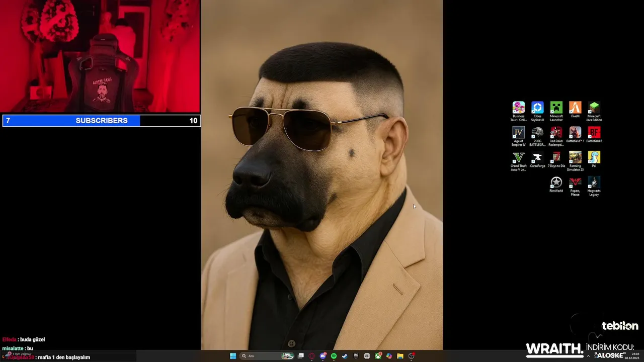Open Task View from the taskbar

301,356
